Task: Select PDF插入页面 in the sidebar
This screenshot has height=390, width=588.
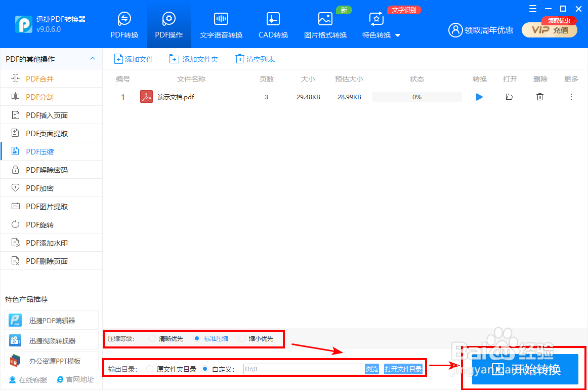Action: pos(52,115)
